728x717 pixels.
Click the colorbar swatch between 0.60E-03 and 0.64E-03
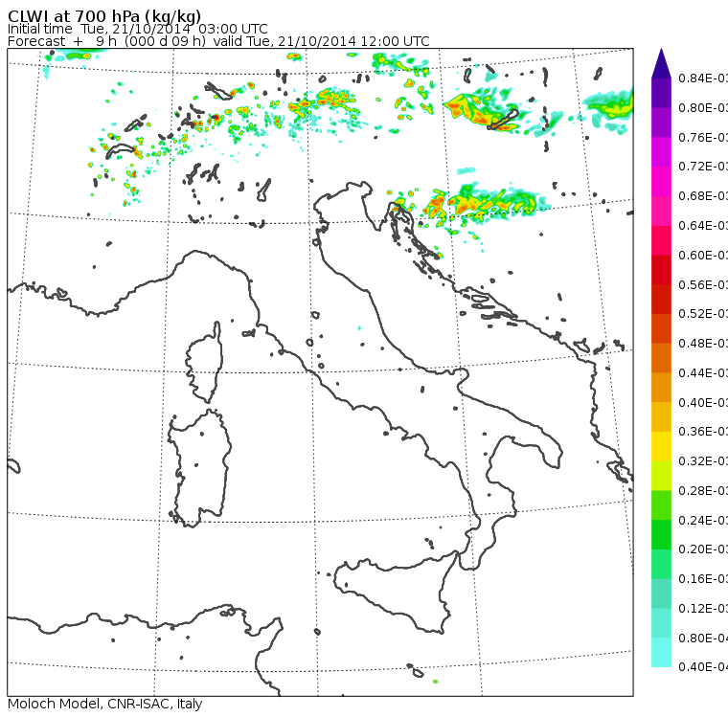[x=661, y=240]
